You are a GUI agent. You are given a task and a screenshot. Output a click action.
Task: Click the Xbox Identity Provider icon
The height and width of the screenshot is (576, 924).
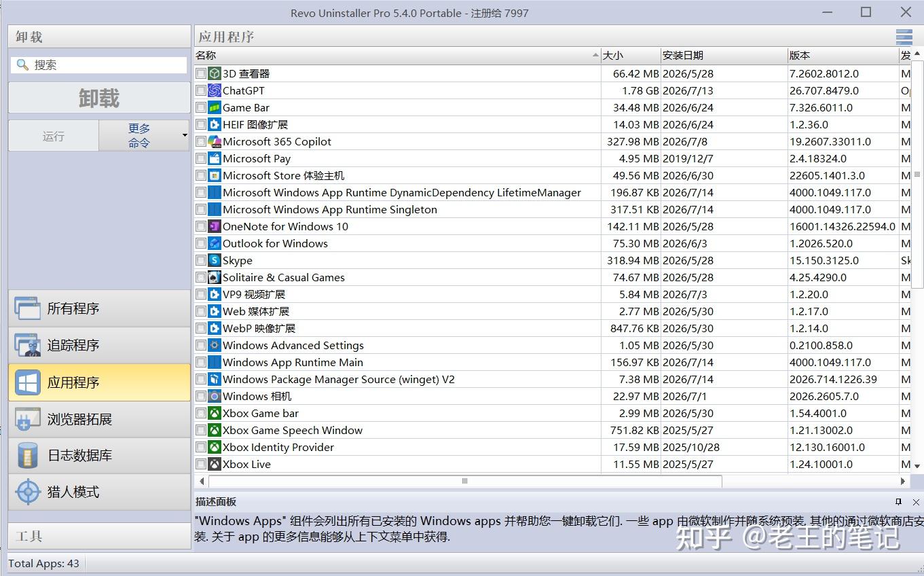(215, 447)
